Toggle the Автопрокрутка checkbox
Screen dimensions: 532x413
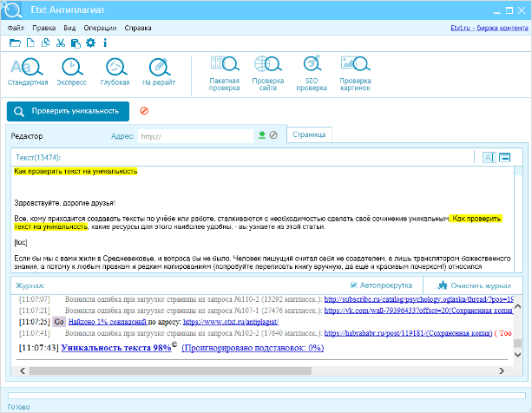point(353,285)
